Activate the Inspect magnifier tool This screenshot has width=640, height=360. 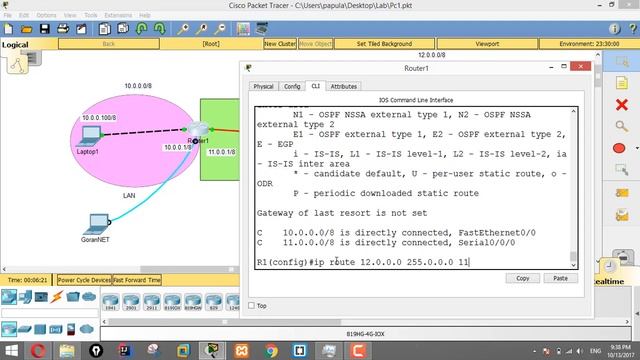[622, 126]
